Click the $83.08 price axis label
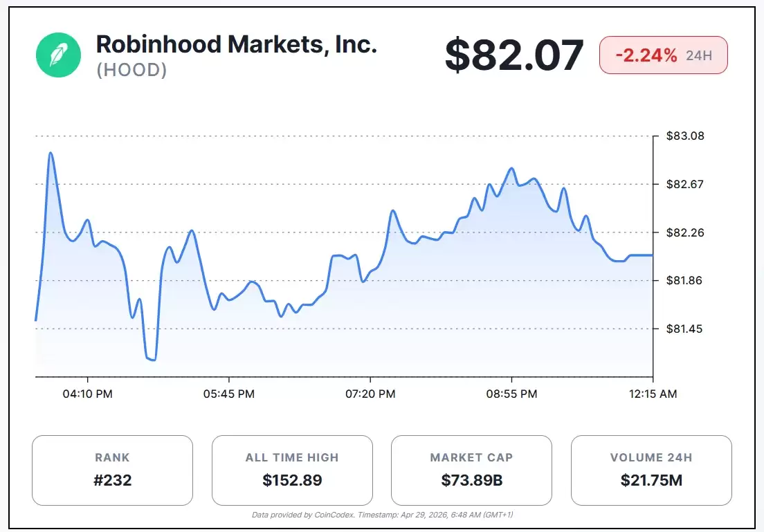 [x=684, y=136]
